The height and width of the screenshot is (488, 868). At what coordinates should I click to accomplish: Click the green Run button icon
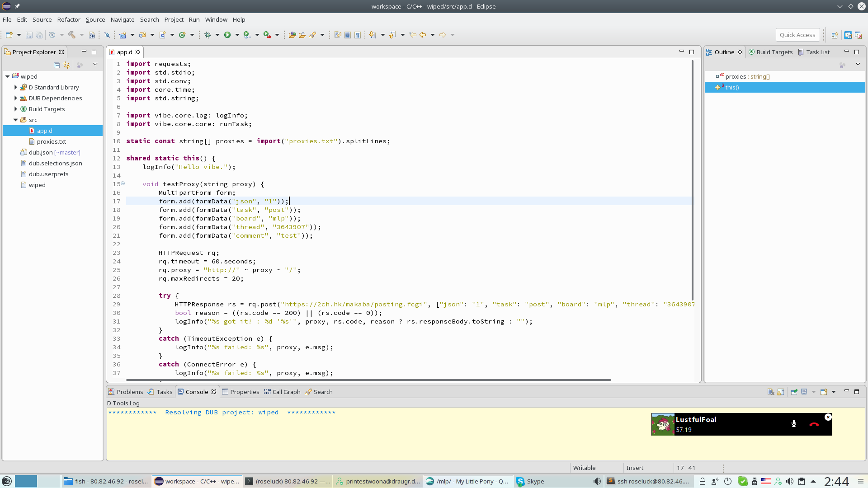point(227,35)
